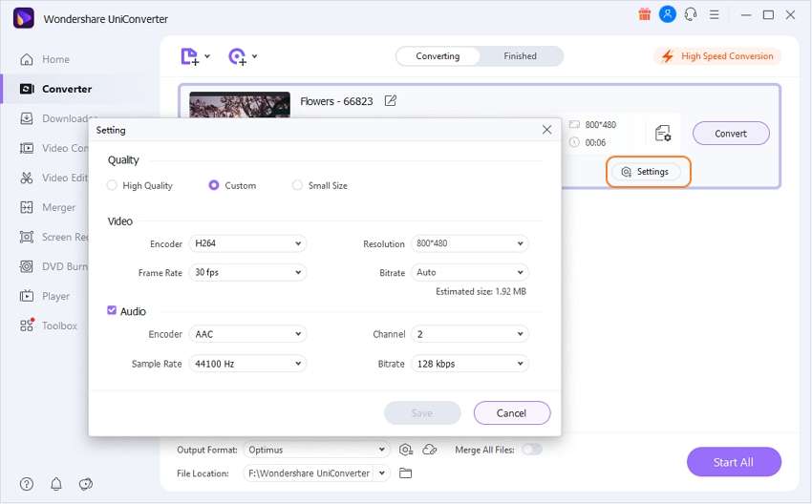Switch to the Converting tab
The width and height of the screenshot is (812, 504).
tap(438, 56)
